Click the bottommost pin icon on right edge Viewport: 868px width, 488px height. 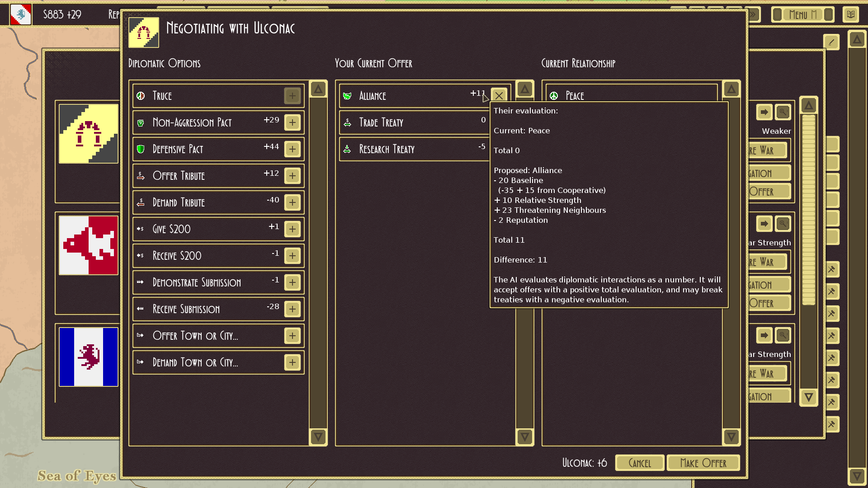pyautogui.click(x=832, y=424)
